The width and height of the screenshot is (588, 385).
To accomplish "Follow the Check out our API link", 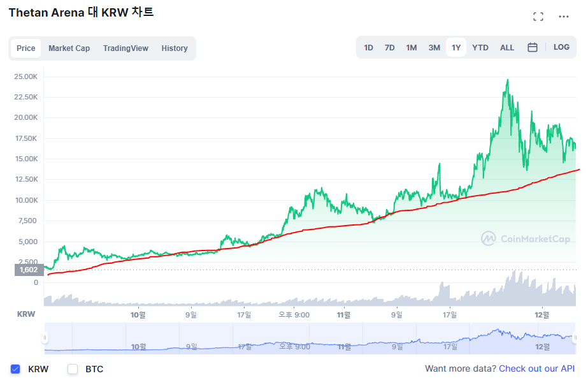I will 536,369.
